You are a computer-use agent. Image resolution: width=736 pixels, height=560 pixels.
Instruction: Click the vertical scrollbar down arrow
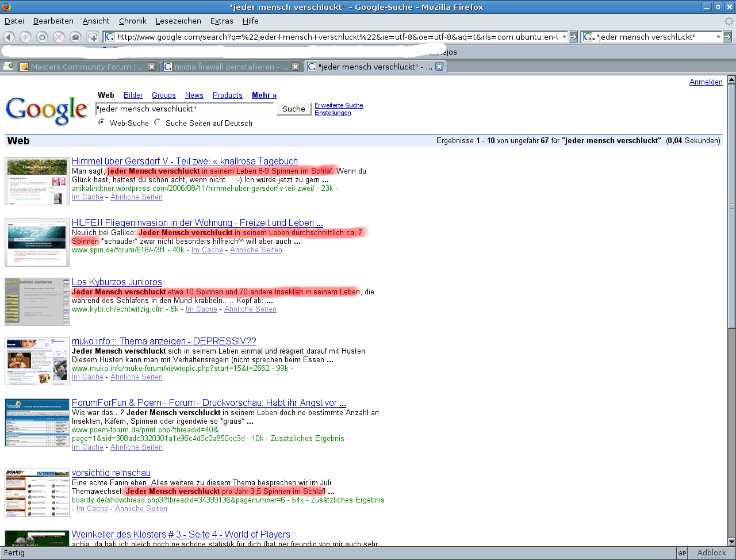point(731,542)
